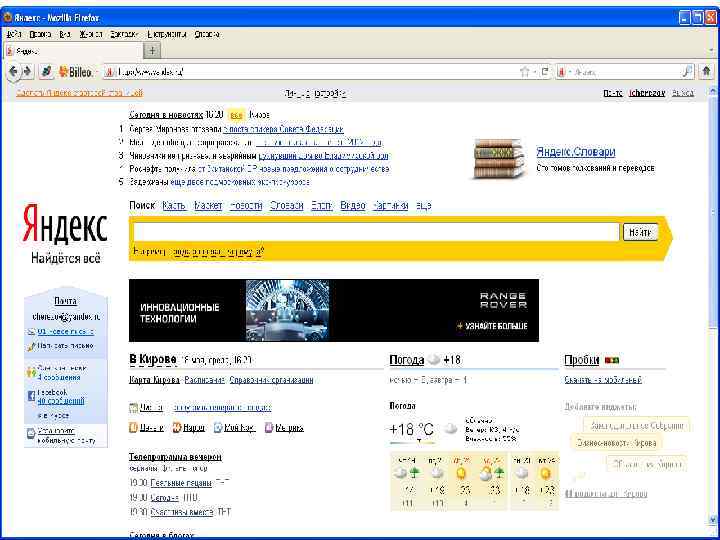Open the Видео search tab link

[x=353, y=205]
